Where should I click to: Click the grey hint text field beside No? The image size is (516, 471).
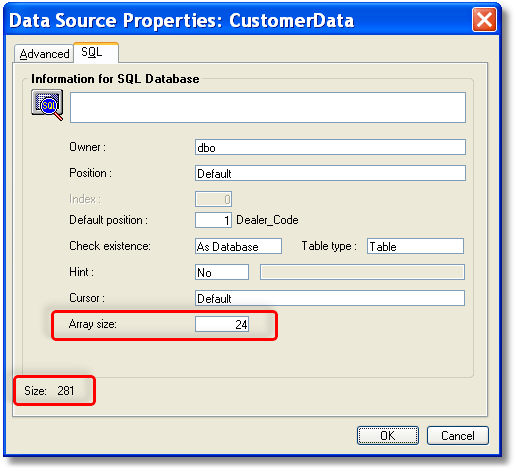point(362,272)
